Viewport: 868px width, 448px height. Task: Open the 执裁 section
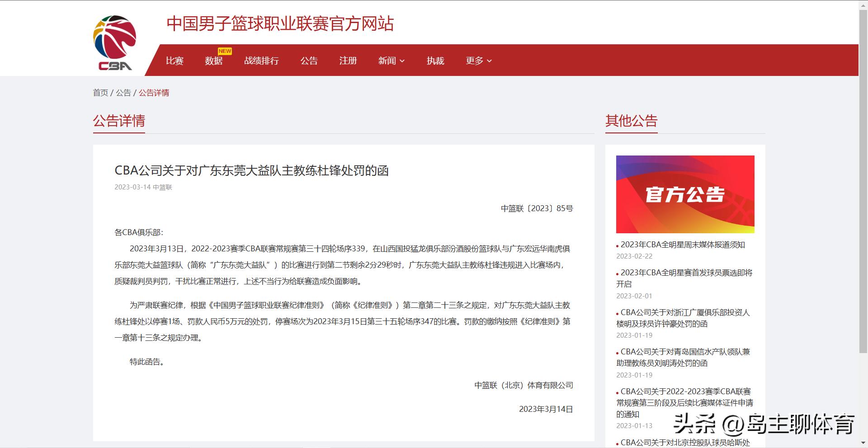click(x=435, y=60)
